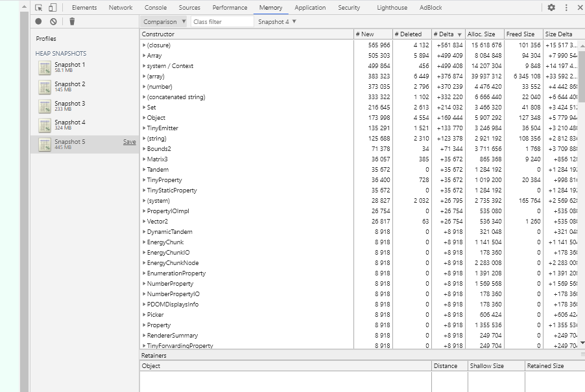585x392 pixels.
Task: Click Save next to Snapshot 5
Action: [x=129, y=141]
